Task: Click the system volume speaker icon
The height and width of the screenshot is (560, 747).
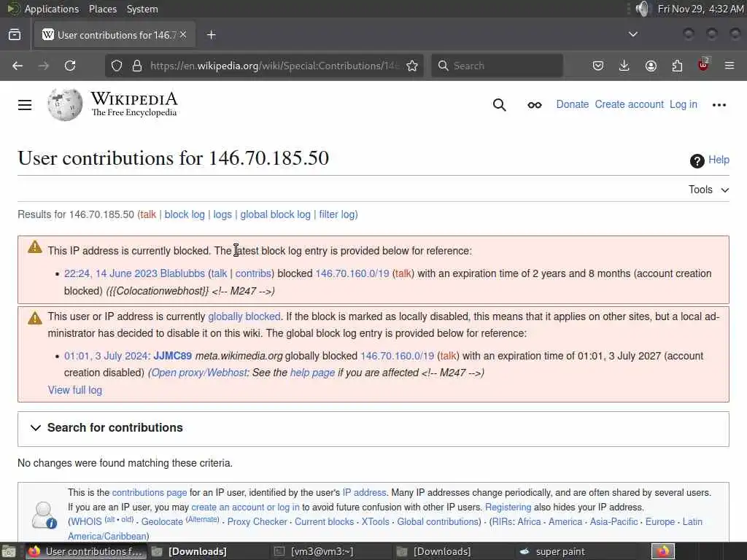Action: coord(642,9)
